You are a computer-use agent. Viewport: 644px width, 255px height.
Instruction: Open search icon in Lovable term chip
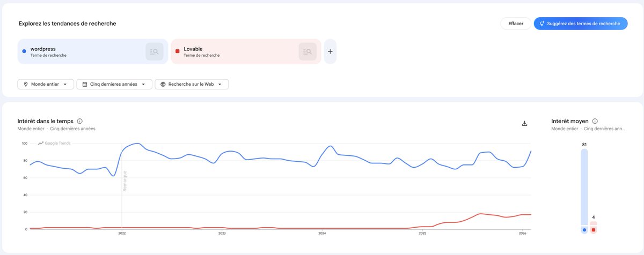tap(308, 52)
